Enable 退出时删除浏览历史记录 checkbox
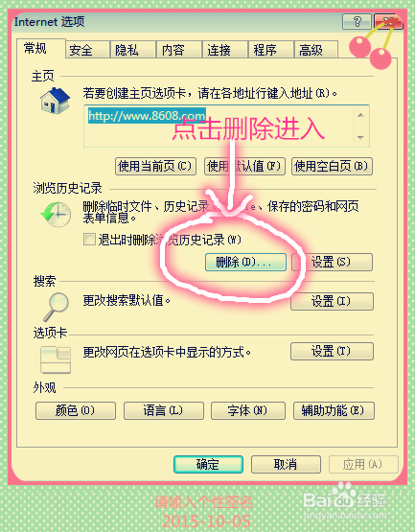This screenshot has width=415, height=532. [x=89, y=240]
